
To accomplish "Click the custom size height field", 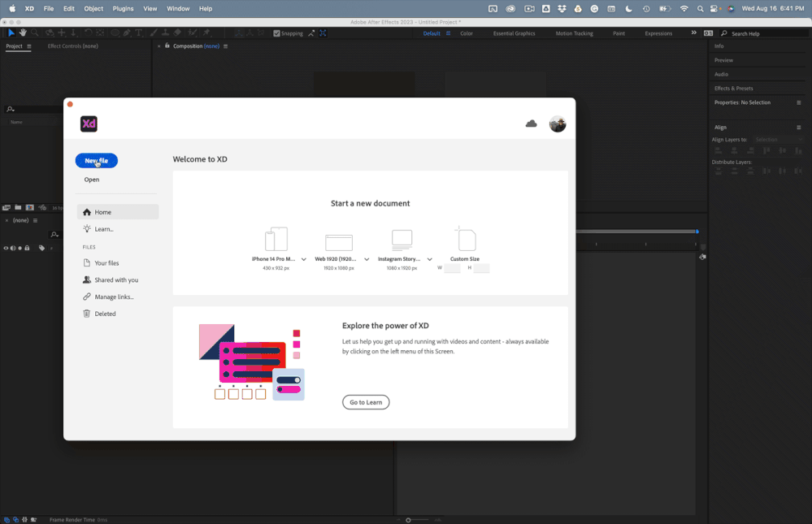I will tap(482, 268).
